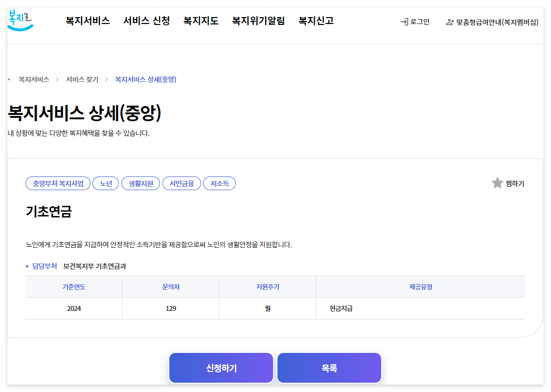This screenshot has height=392, width=551.
Task: Open the 복지지도 menu
Action: 201,21
